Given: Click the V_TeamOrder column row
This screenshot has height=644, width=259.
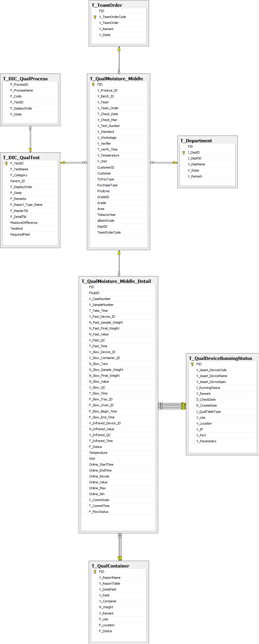Looking at the screenshot, I should [119, 23].
